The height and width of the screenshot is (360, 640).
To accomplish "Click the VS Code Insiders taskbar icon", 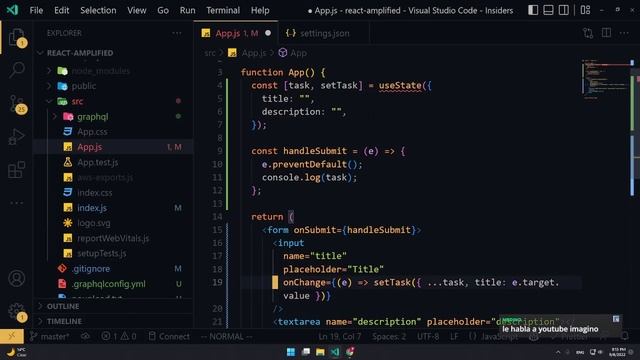I will coord(335,352).
